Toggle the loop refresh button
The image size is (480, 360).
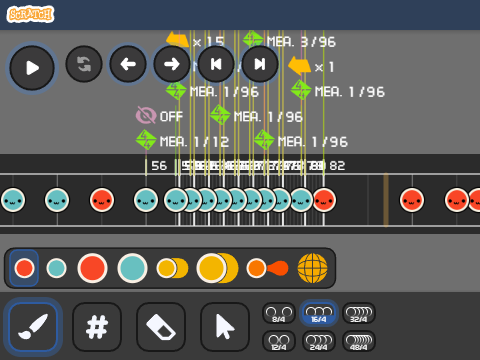coord(84,64)
